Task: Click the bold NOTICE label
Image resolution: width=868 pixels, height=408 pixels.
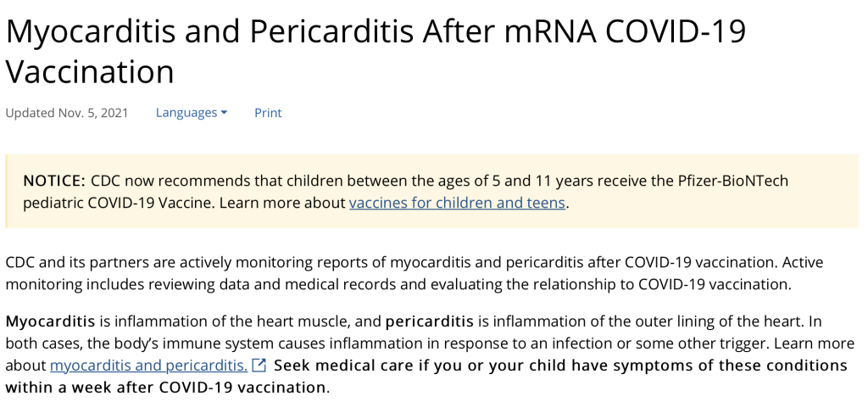Action: [54, 181]
